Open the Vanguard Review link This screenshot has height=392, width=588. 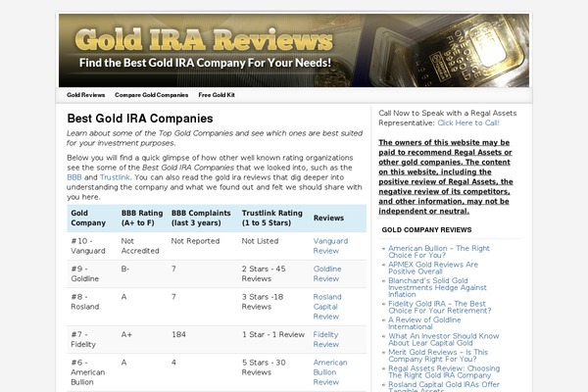[x=330, y=246]
